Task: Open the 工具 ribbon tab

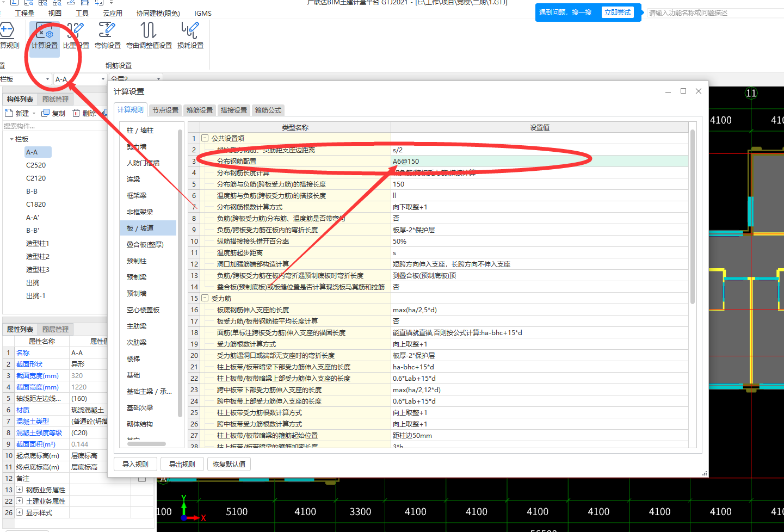Action: [x=82, y=13]
